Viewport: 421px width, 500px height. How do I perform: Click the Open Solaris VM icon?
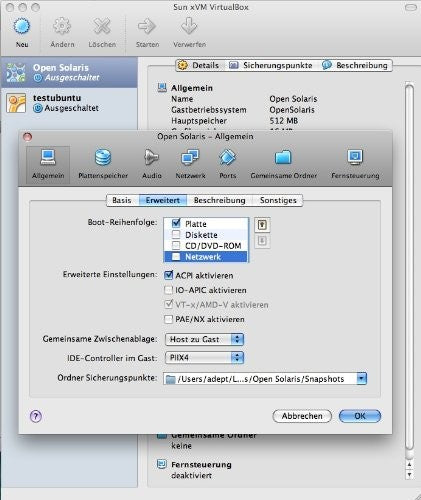point(16,73)
